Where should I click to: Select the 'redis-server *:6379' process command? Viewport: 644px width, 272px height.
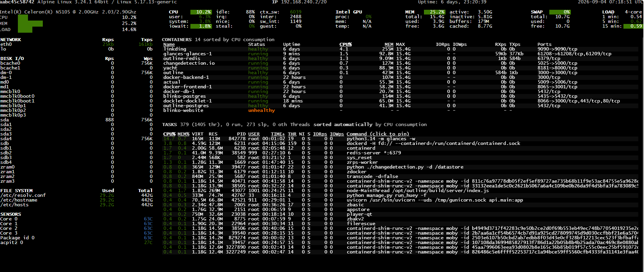point(374,153)
